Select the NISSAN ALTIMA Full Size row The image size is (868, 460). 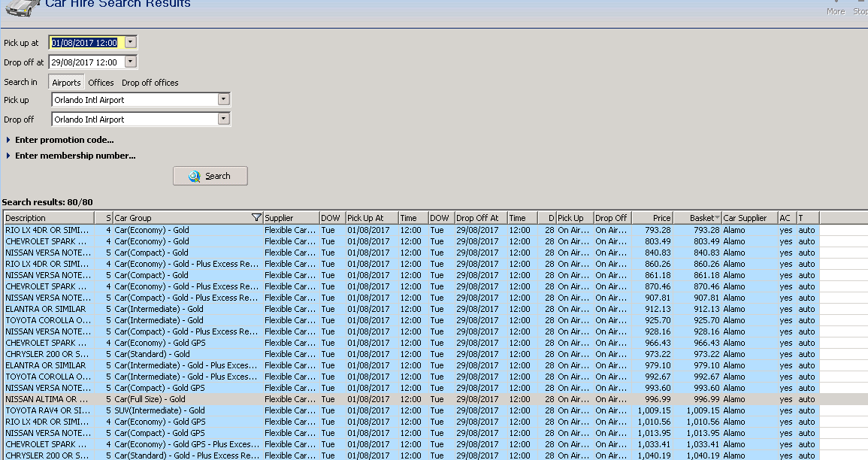[x=412, y=399]
